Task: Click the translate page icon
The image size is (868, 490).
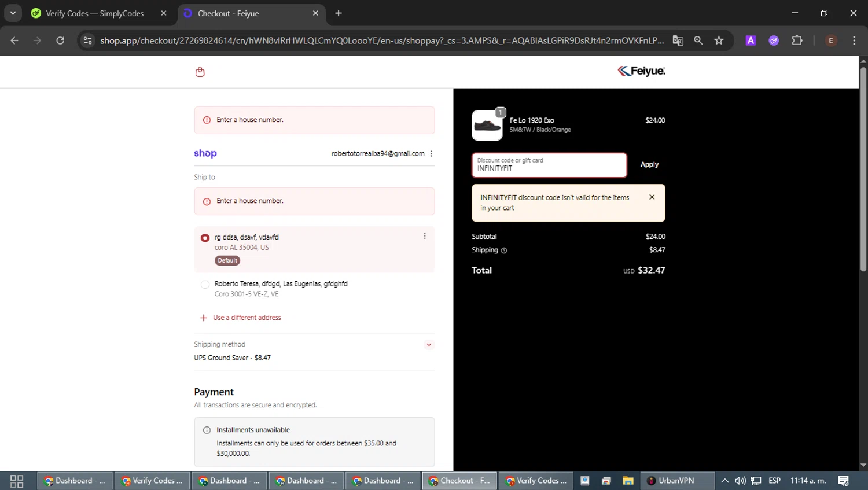Action: (678, 40)
